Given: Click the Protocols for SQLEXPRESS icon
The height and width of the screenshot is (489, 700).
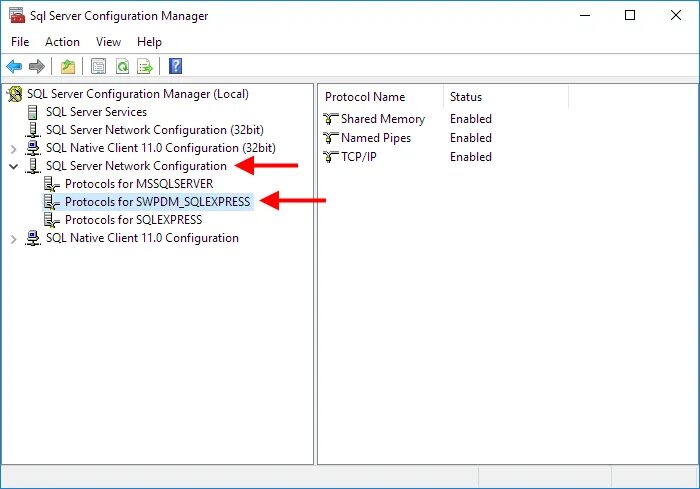Looking at the screenshot, I should (51, 220).
